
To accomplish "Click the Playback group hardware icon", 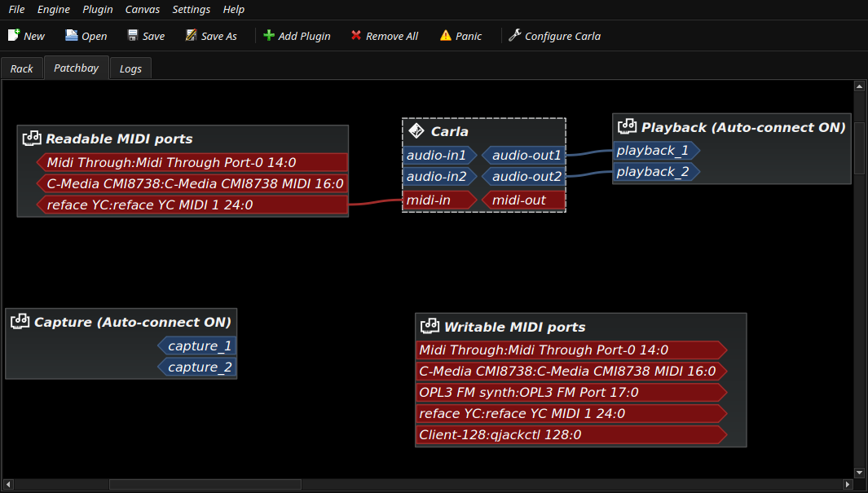I will [628, 126].
